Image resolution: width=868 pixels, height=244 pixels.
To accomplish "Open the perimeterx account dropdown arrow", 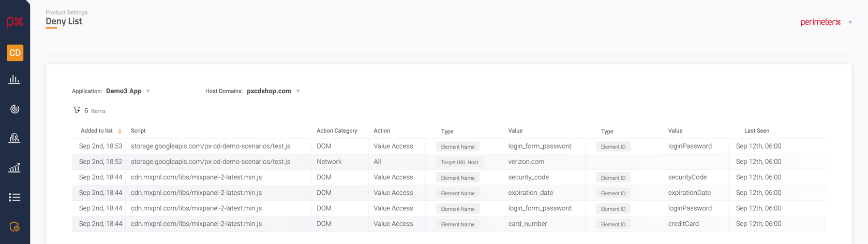I will pyautogui.click(x=850, y=22).
